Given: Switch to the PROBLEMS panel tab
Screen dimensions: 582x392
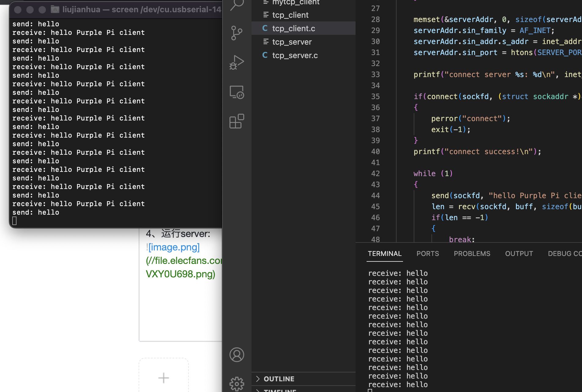Looking at the screenshot, I should pyautogui.click(x=472, y=254).
